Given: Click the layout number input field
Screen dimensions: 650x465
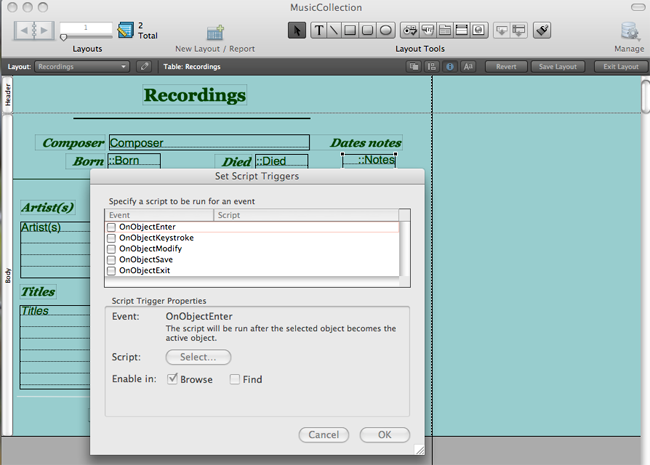Looking at the screenshot, I should tap(86, 27).
